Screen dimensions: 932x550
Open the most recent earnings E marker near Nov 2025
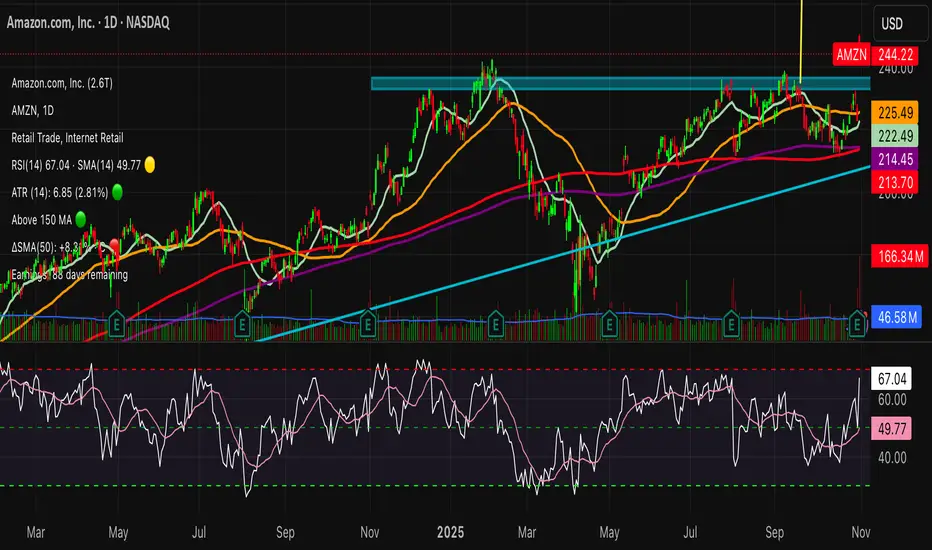point(857,325)
